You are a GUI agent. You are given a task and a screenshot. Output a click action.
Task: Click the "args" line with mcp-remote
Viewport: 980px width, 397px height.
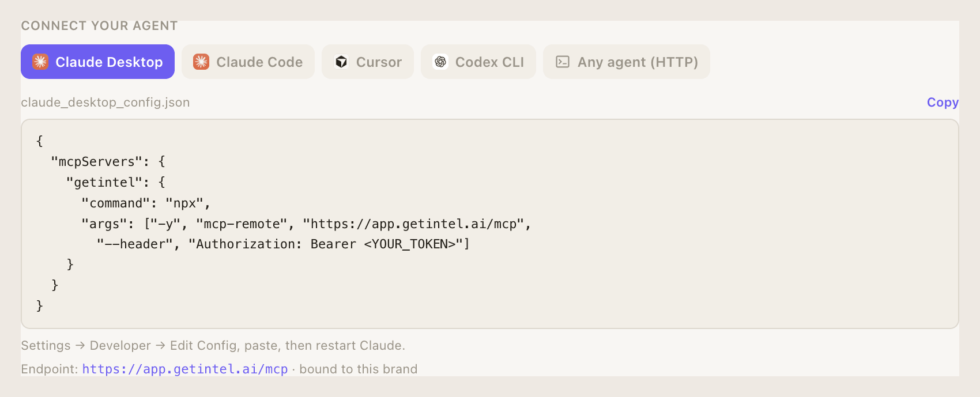pyautogui.click(x=306, y=224)
